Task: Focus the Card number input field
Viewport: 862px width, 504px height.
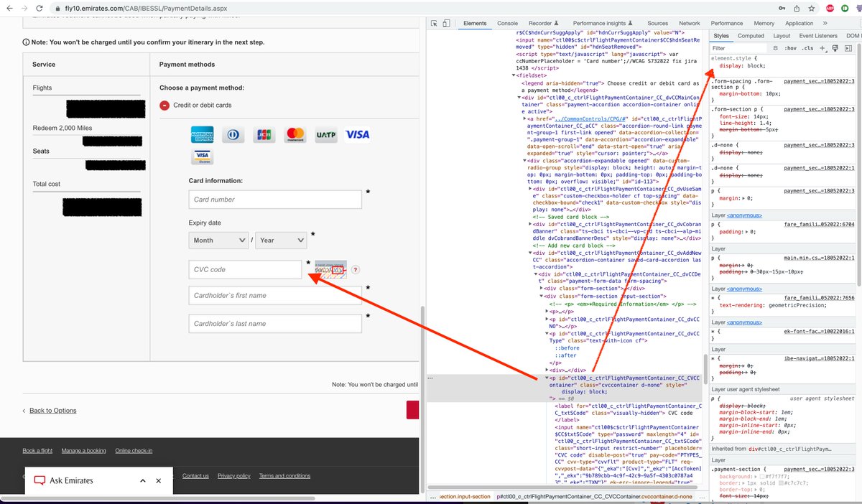Action: pos(277,200)
